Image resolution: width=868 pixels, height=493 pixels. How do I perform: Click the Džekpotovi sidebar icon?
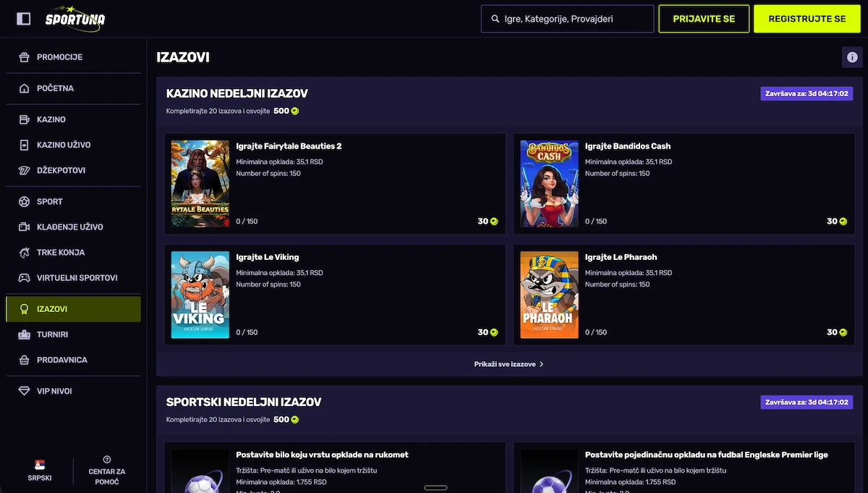tap(24, 170)
